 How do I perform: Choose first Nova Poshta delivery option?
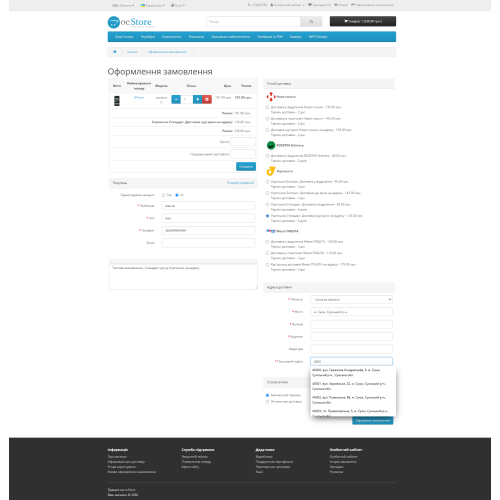click(x=267, y=107)
